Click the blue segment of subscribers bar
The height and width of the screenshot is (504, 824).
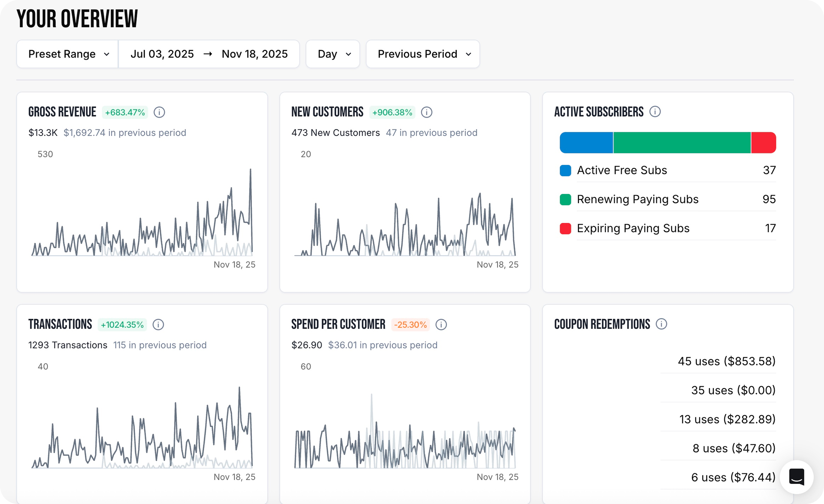586,143
